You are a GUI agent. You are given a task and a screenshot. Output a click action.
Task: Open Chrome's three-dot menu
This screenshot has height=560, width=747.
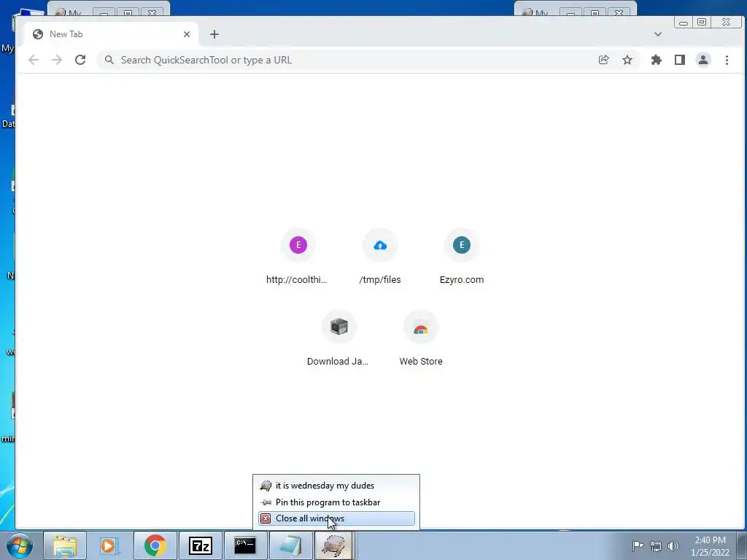(727, 60)
